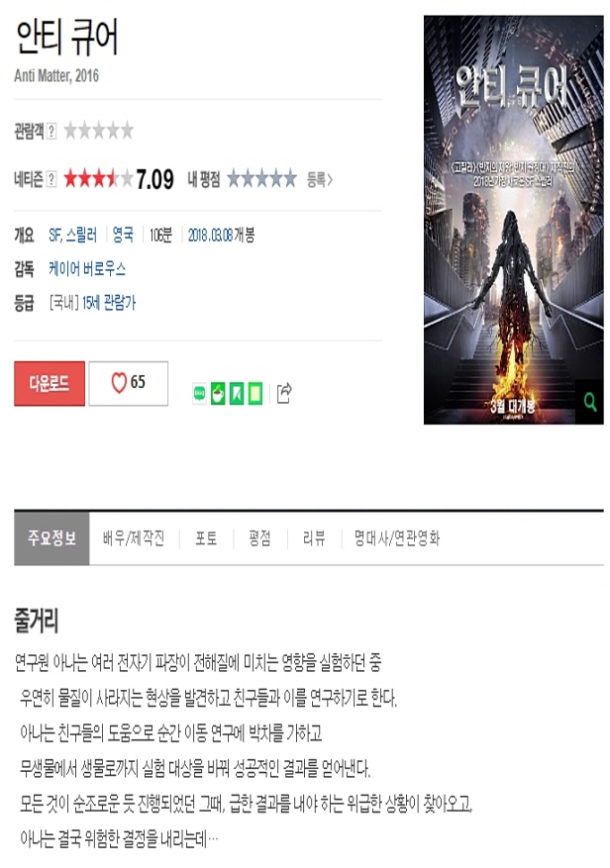
Task: Open the 안티 큐어 movie poster image
Action: 514,220
